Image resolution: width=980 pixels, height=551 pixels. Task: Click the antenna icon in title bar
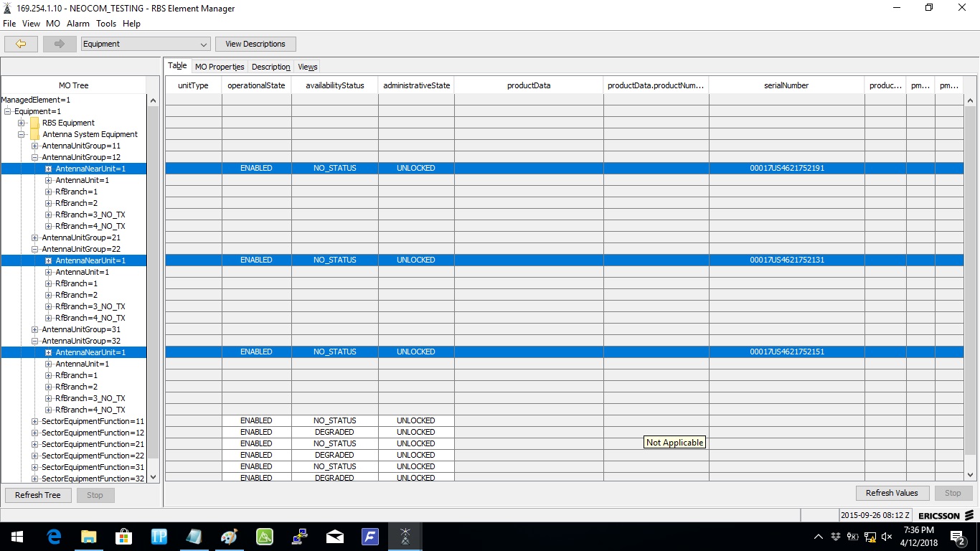click(x=8, y=8)
